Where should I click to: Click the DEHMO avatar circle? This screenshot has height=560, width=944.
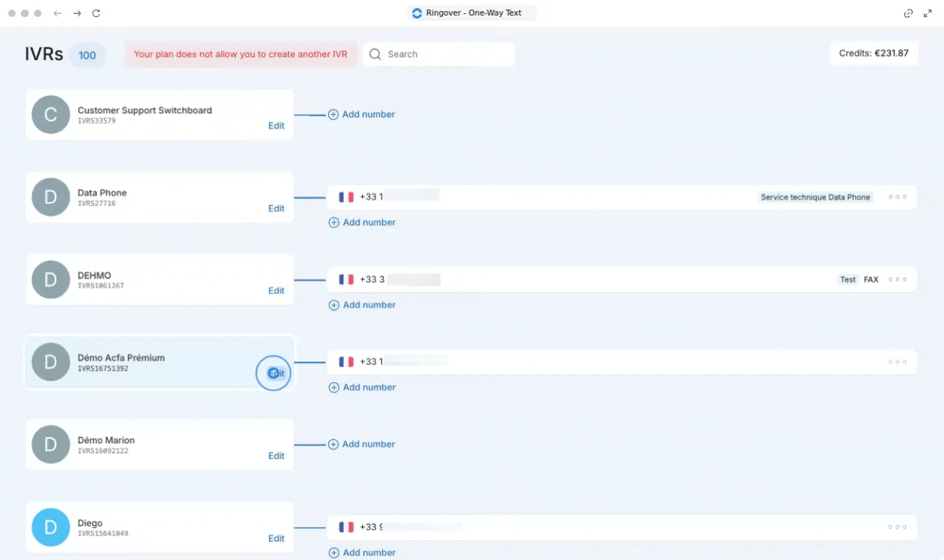[50, 279]
